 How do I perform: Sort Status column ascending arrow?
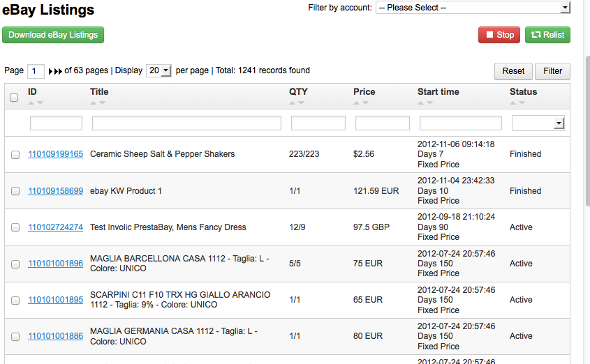coord(513,103)
